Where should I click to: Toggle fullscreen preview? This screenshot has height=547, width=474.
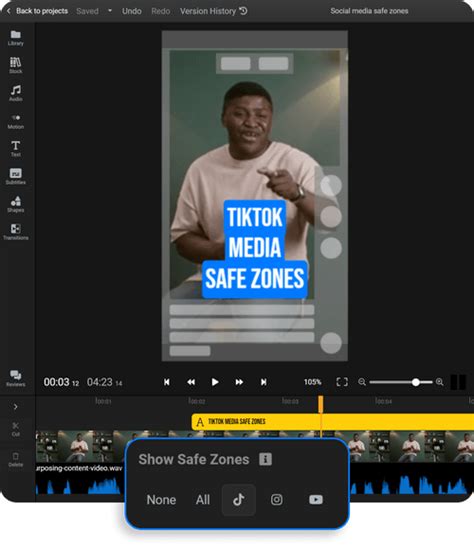[342, 382]
